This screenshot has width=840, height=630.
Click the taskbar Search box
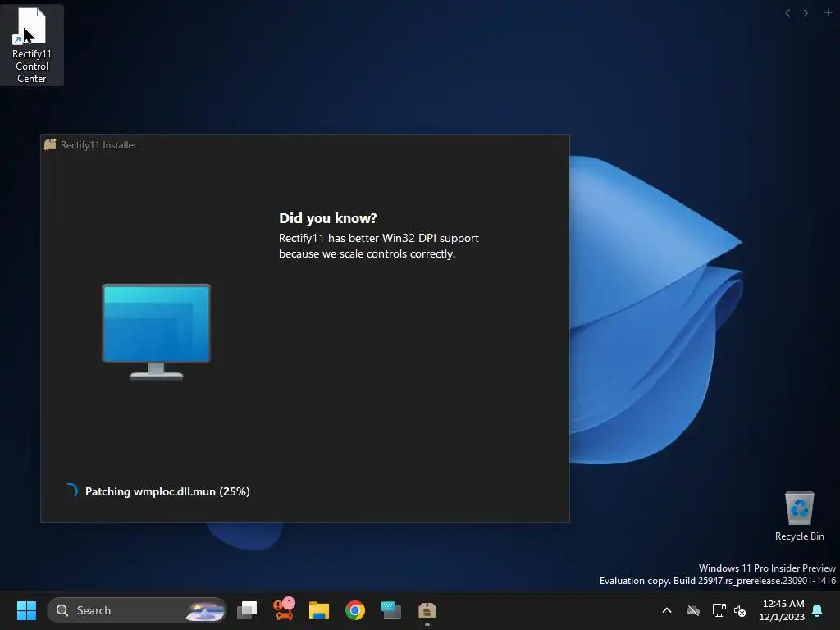pyautogui.click(x=137, y=610)
